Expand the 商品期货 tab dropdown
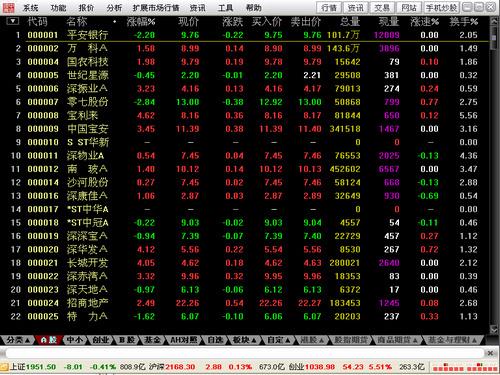This screenshot has height=375, width=500. [x=397, y=340]
